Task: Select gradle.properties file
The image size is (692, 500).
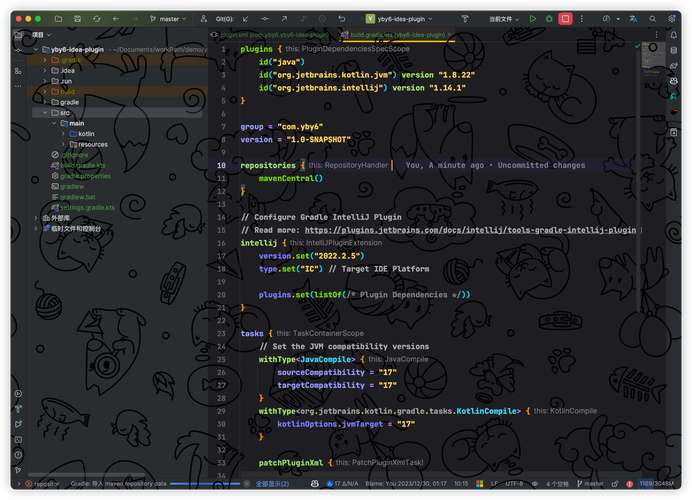Action: [x=81, y=176]
